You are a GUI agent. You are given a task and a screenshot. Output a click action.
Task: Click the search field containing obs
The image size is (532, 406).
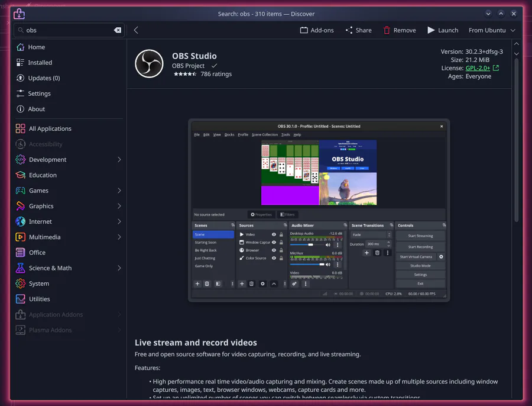click(x=69, y=30)
